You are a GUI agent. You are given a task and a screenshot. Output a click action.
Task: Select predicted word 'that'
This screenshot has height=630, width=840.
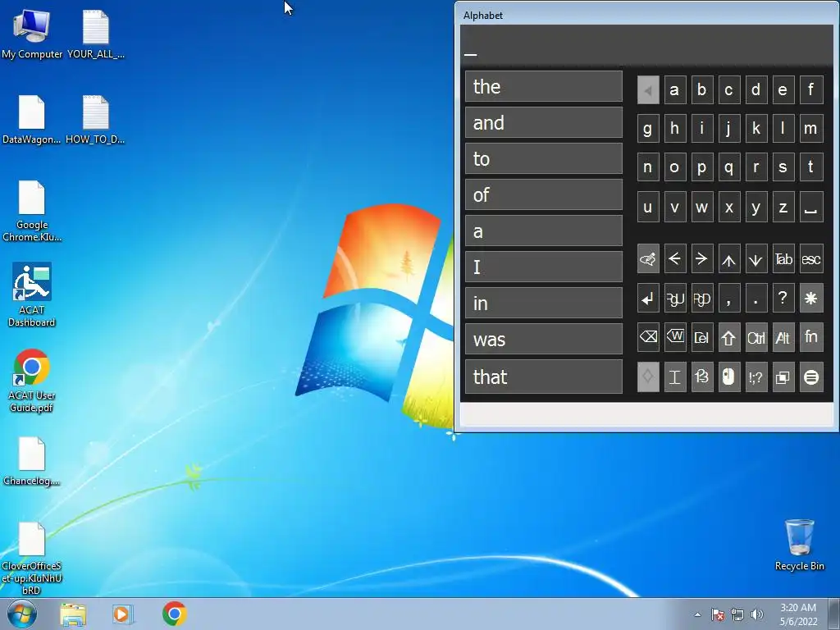click(x=543, y=377)
